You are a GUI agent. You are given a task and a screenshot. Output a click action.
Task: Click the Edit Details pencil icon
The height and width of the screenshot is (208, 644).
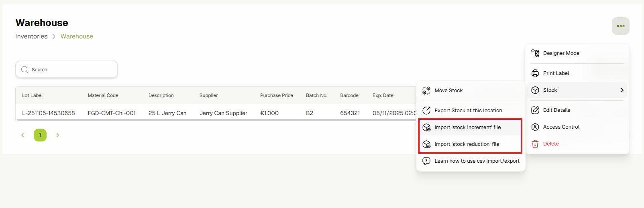click(x=535, y=110)
